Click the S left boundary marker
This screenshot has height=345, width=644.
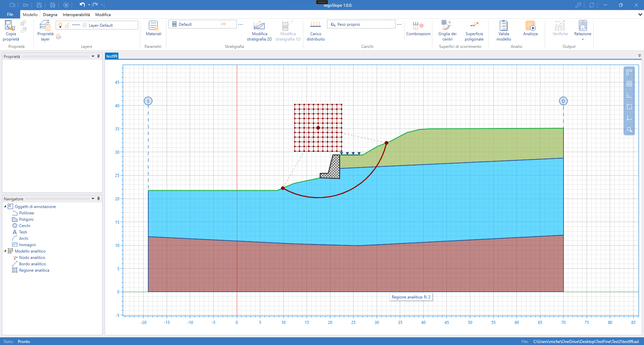[148, 101]
